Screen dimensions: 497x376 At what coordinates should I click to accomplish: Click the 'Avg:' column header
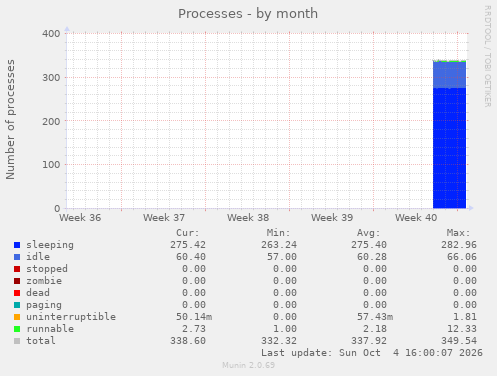[x=369, y=233]
